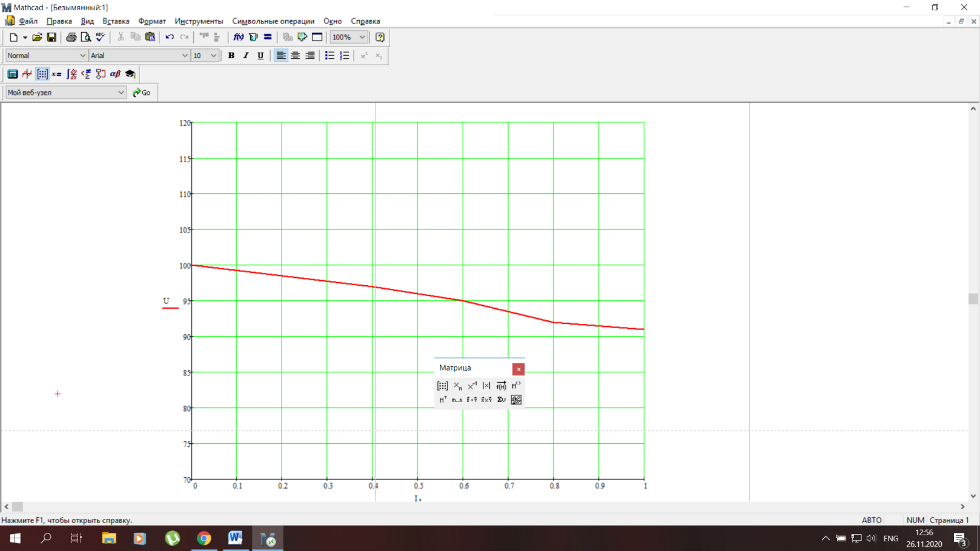Viewport: 980px width, 551px height.
Task: Select matrix transpose operator M^T
Action: [x=443, y=400]
